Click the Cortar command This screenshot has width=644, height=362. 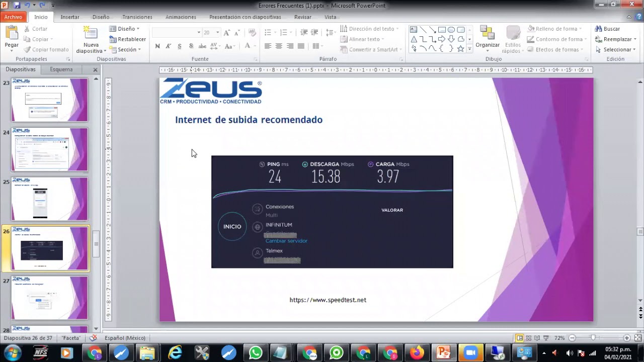35,29
